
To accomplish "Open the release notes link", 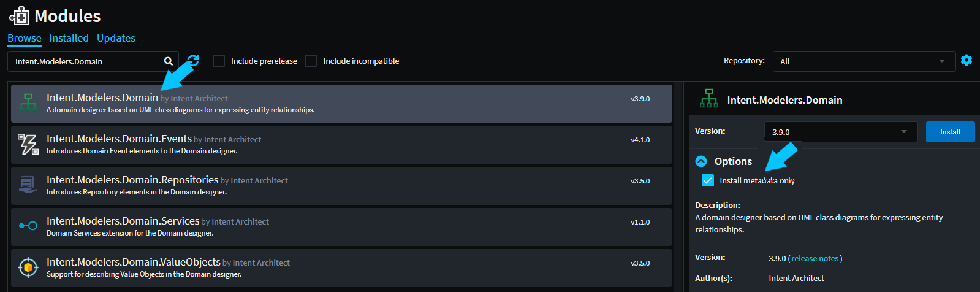I will 815,259.
